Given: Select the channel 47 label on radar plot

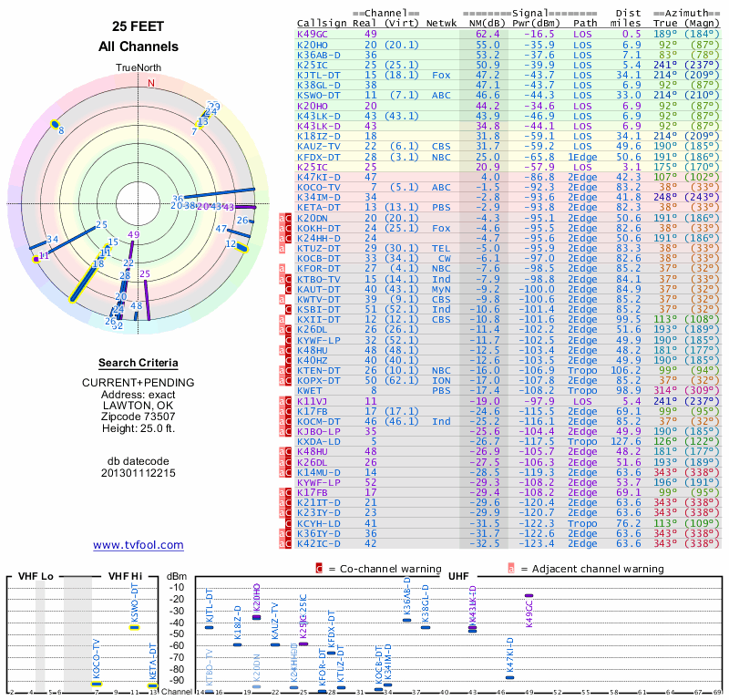Looking at the screenshot, I should coord(221,229).
